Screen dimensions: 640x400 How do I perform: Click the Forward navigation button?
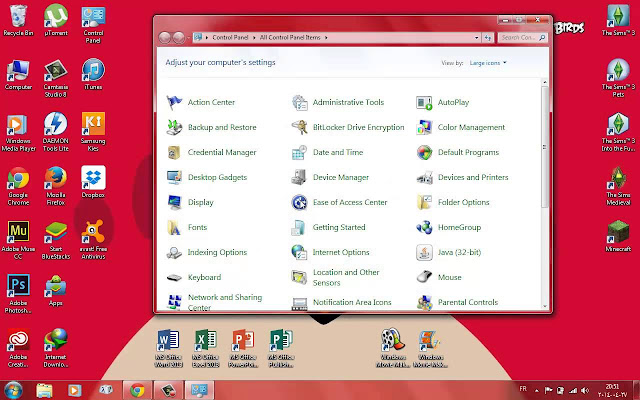pos(179,38)
